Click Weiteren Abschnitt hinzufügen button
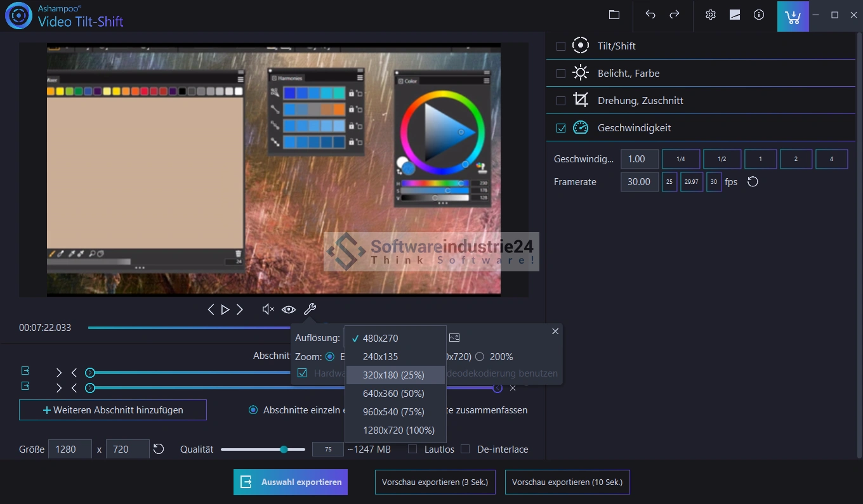Screen dimensions: 863x504 pyautogui.click(x=113, y=410)
